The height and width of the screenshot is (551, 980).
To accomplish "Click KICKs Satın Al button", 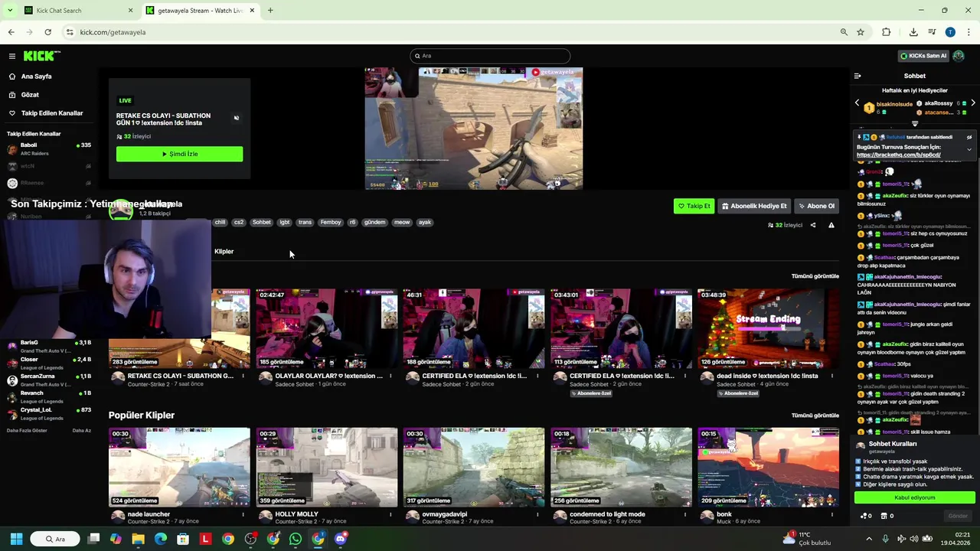I will (x=923, y=56).
